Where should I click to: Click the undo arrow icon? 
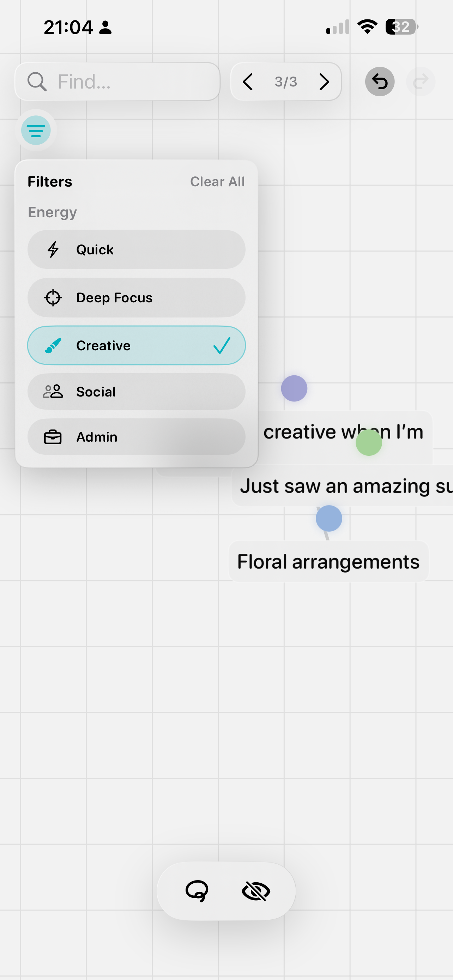(380, 81)
